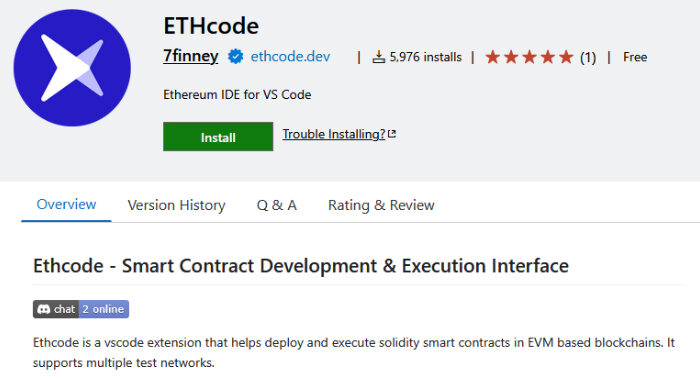Go to the Rating & Review tab
Image resolution: width=700 pixels, height=380 pixels.
[x=381, y=205]
